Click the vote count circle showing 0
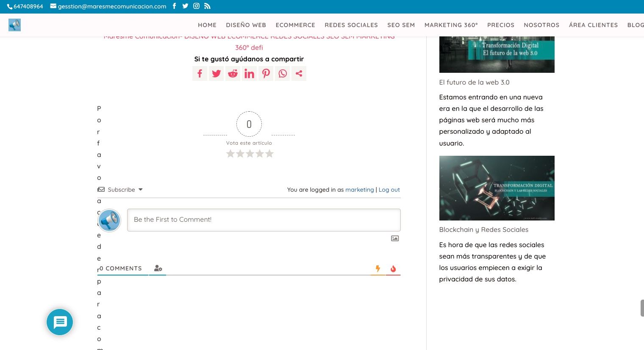 [x=249, y=124]
